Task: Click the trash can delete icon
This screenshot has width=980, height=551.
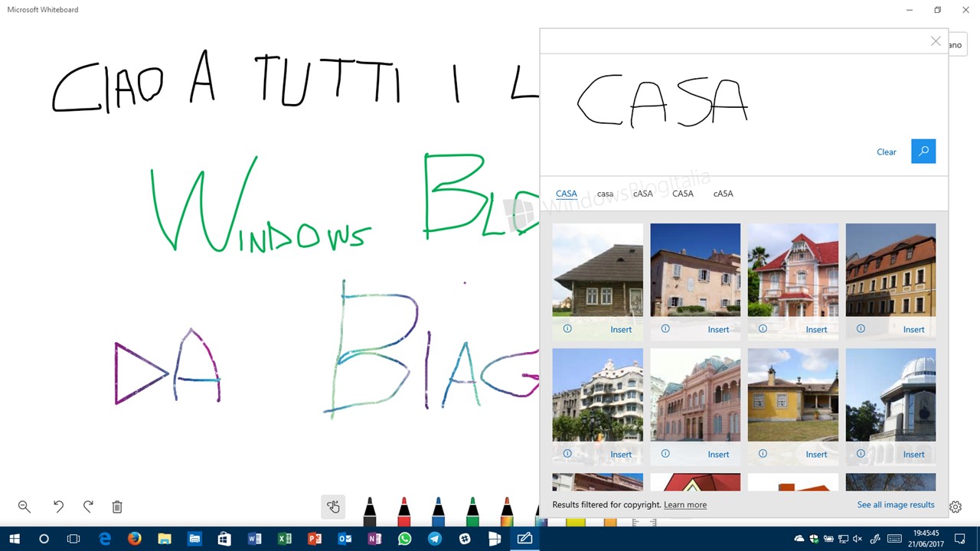Action: tap(117, 507)
